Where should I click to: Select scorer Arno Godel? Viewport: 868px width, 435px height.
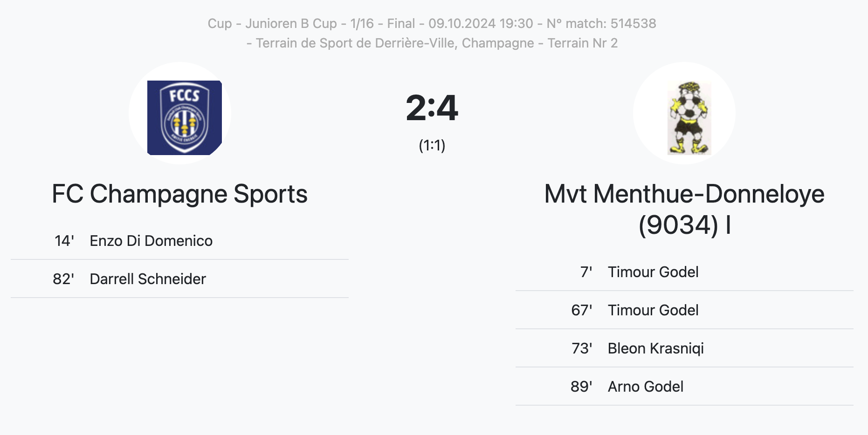coord(646,387)
